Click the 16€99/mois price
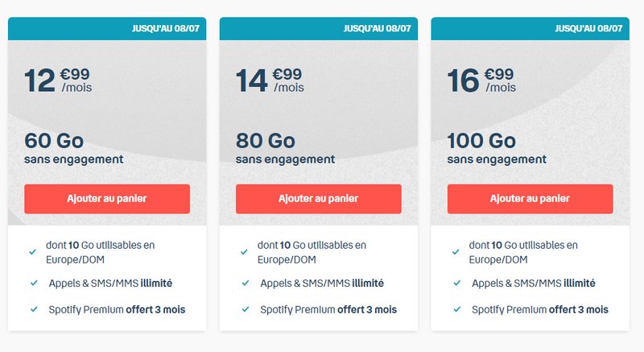 click(x=481, y=80)
